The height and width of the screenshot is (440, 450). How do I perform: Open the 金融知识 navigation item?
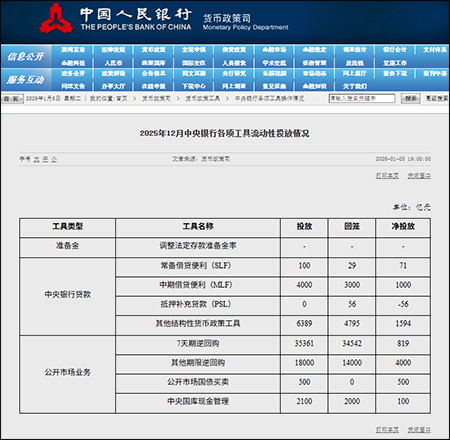(314, 86)
